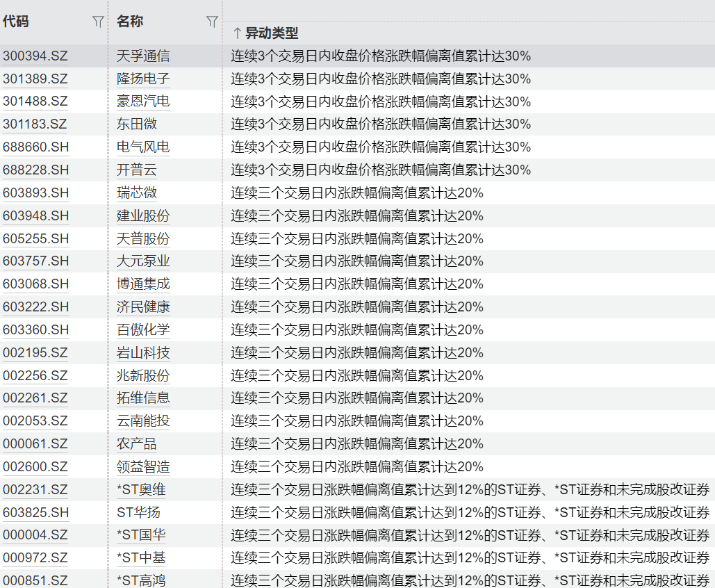Screen dimensions: 715x588
Task: Open stock name *ST国华
Action: pos(141,534)
